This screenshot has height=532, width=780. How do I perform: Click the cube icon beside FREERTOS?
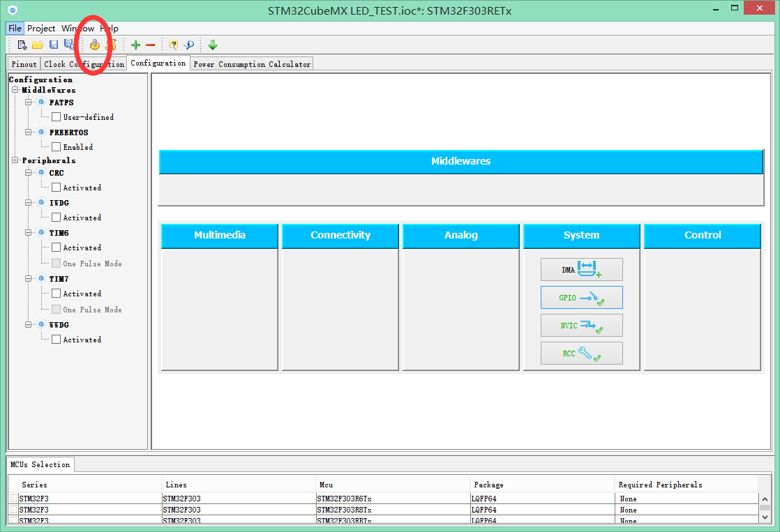point(41,132)
